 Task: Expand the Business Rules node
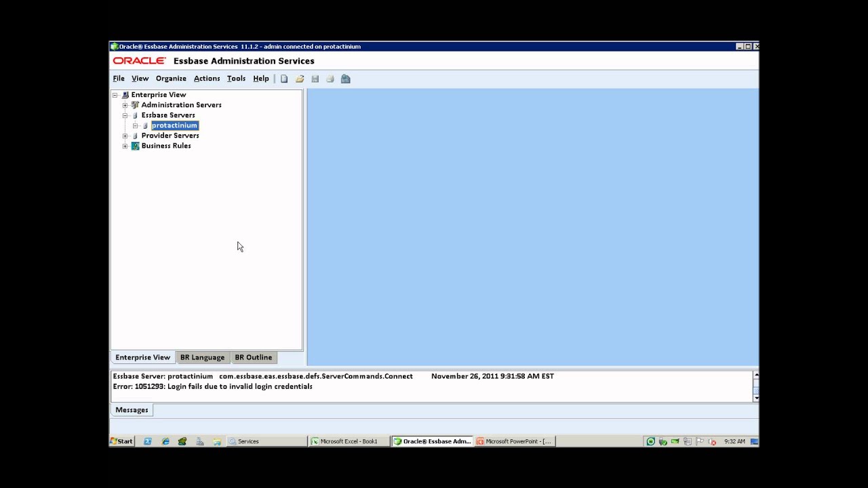coord(125,146)
